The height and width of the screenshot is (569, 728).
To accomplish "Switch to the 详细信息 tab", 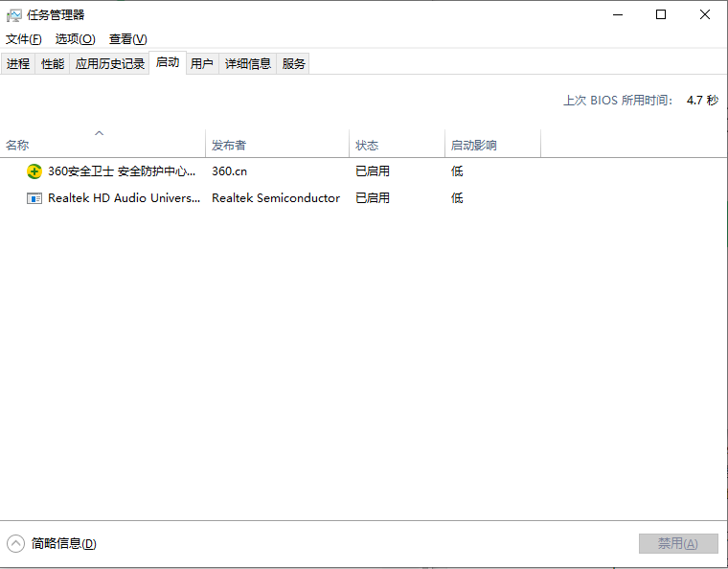I will pos(248,63).
